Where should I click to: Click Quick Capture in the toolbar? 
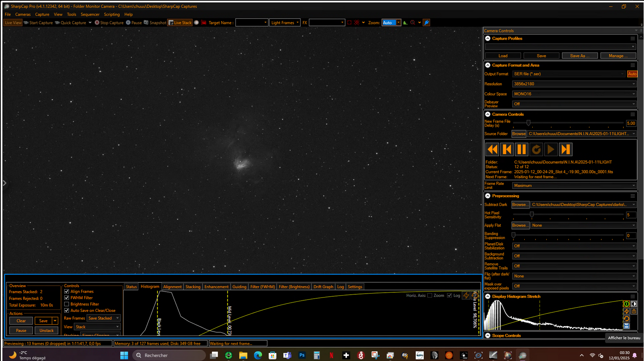71,23
